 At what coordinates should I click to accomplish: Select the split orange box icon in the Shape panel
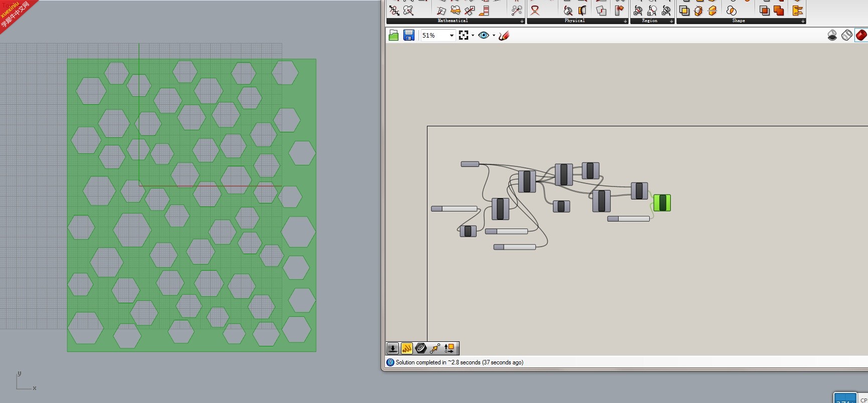click(712, 11)
